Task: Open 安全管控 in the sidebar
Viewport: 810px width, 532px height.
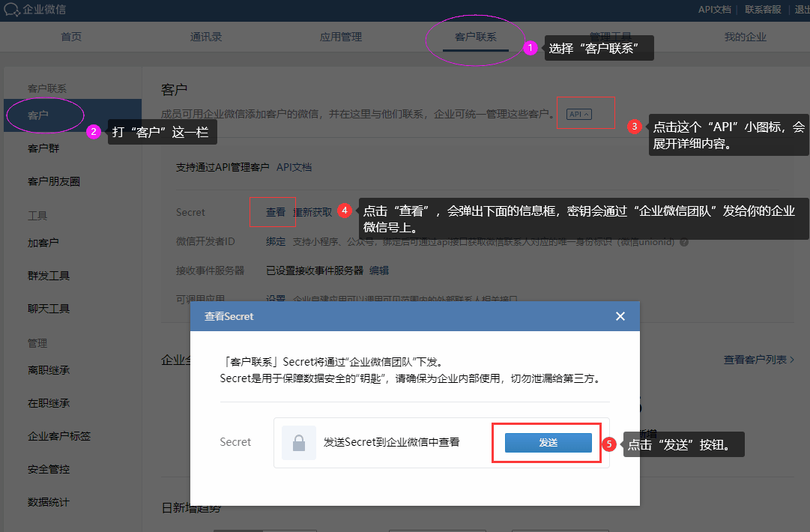Action: (49, 469)
